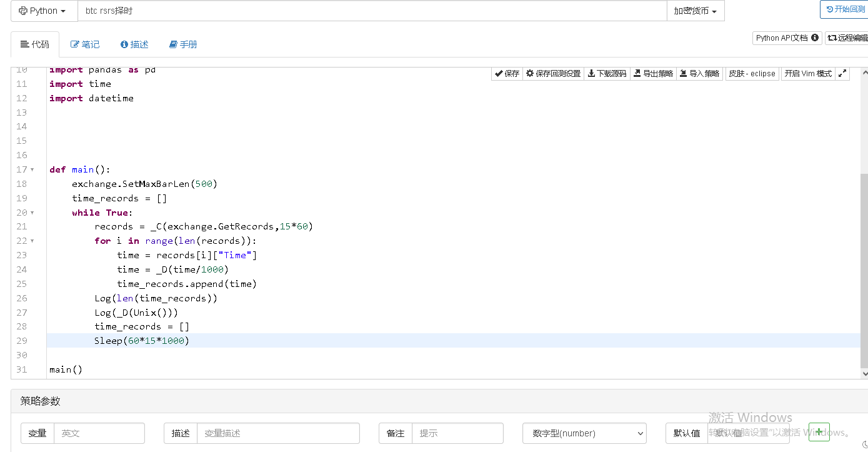Click the import strategy button
868x452 pixels.
click(x=699, y=74)
